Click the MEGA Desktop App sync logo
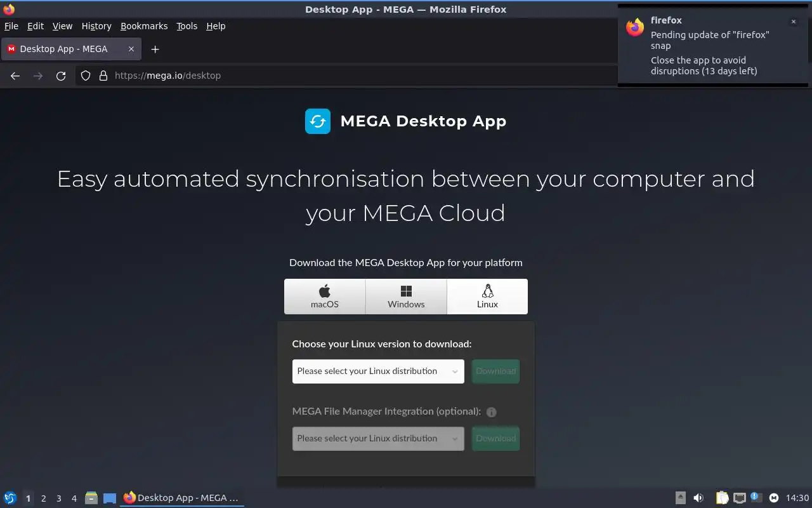The width and height of the screenshot is (812, 508). point(318,121)
